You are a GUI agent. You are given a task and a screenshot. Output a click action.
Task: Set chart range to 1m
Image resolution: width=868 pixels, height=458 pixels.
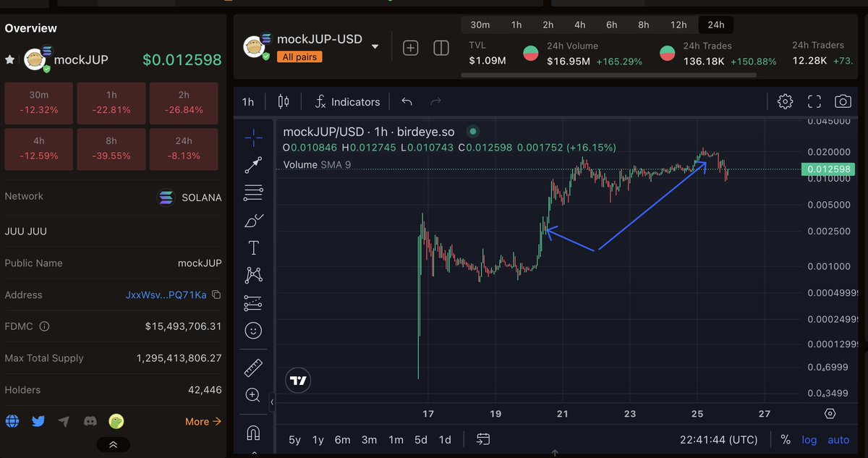point(396,440)
